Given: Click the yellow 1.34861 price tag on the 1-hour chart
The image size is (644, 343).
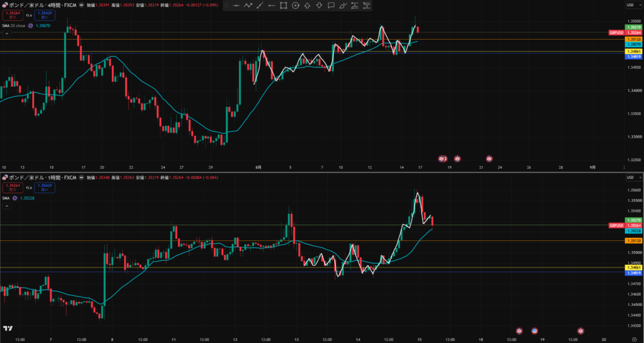Looking at the screenshot, I should [633, 267].
